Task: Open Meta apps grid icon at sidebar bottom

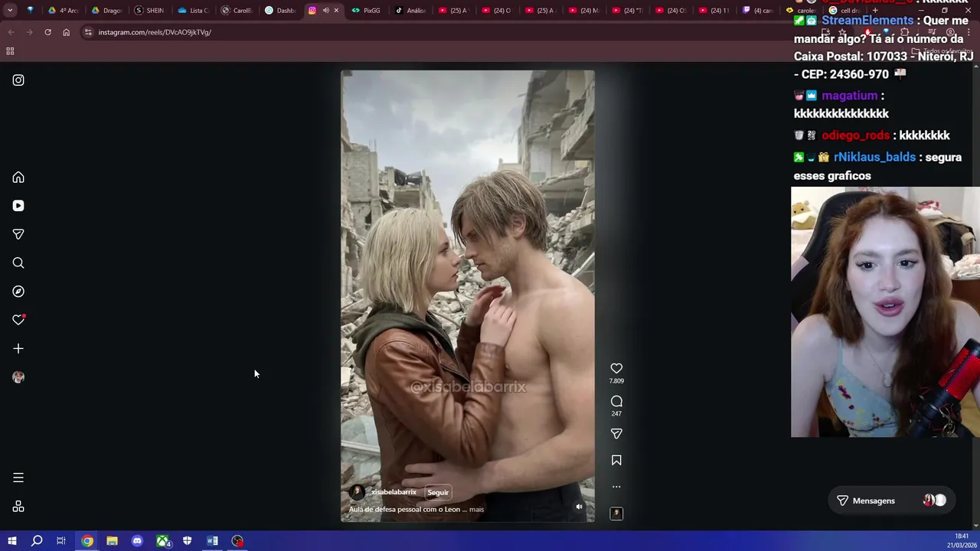Action: pyautogui.click(x=18, y=507)
